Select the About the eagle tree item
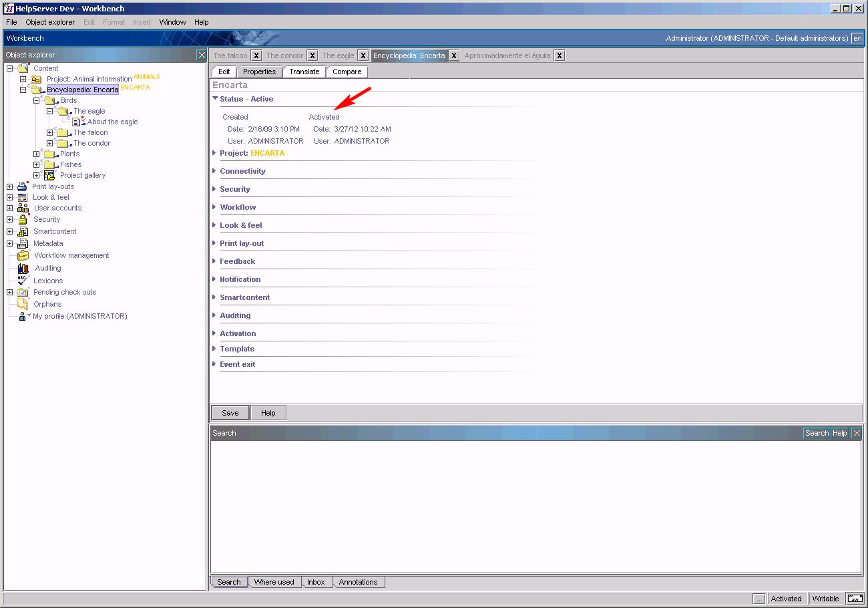Screen dimensions: 868x608 point(112,122)
